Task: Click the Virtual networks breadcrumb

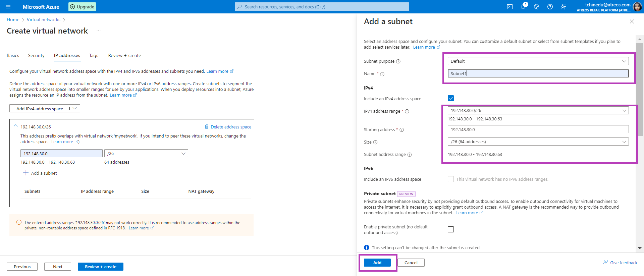Action: coord(44,19)
